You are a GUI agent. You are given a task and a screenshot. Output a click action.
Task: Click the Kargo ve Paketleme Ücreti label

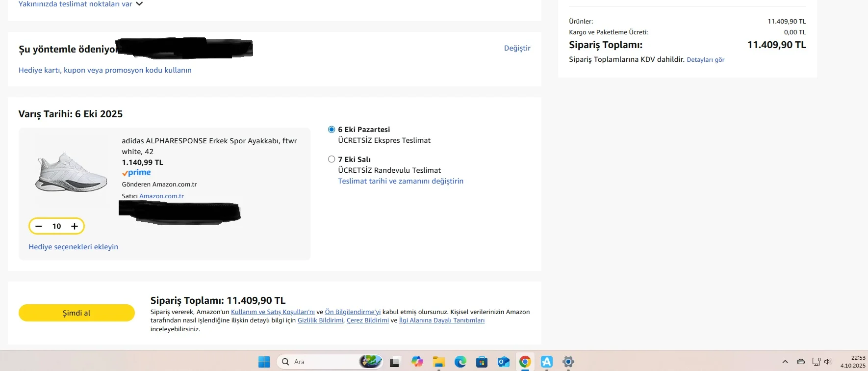pyautogui.click(x=608, y=32)
